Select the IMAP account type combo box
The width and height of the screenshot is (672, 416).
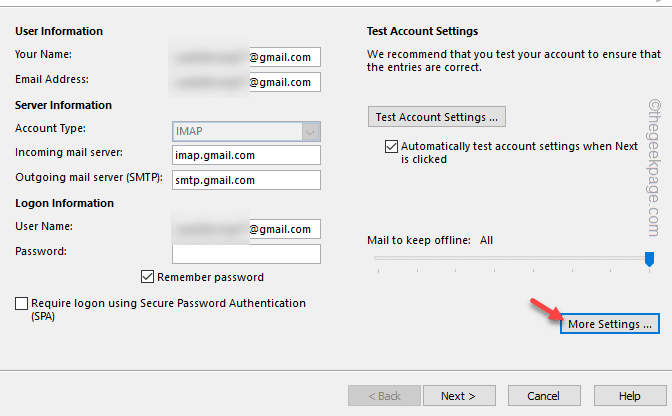pos(236,131)
